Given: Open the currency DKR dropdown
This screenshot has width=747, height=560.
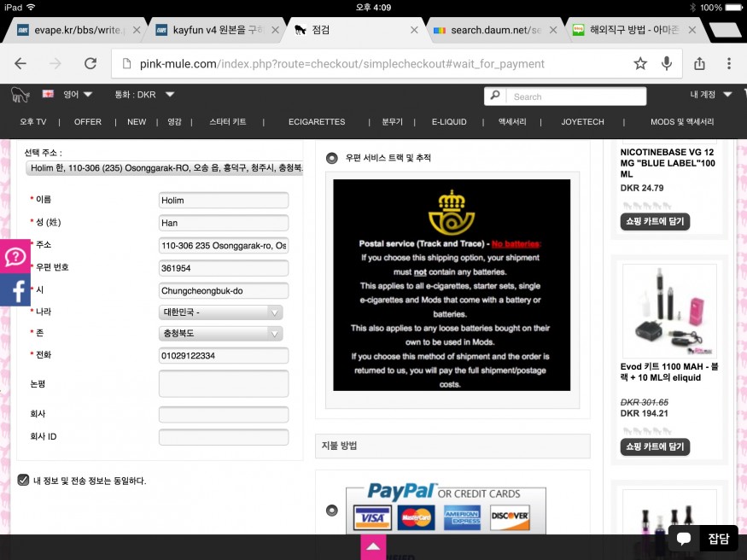Looking at the screenshot, I should pos(145,95).
